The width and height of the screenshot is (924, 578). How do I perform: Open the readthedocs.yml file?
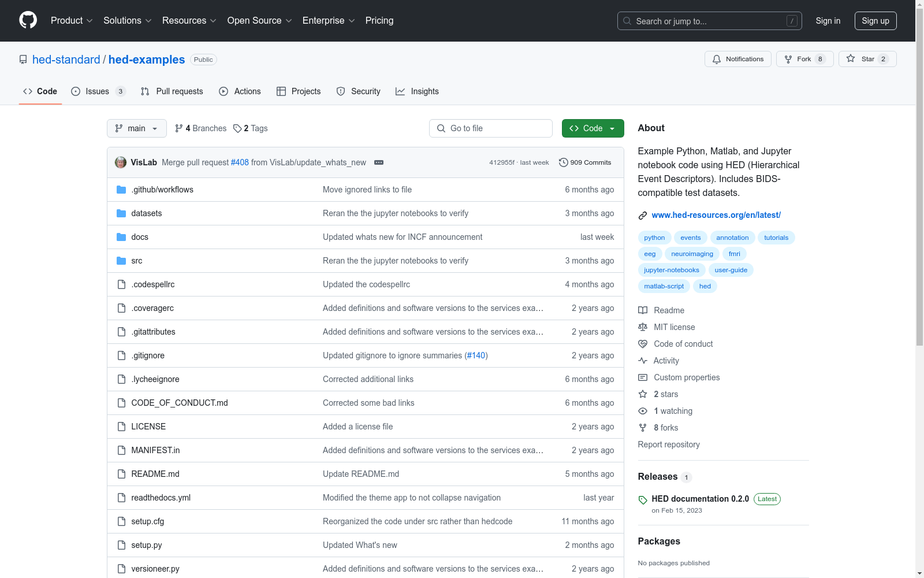(x=161, y=498)
